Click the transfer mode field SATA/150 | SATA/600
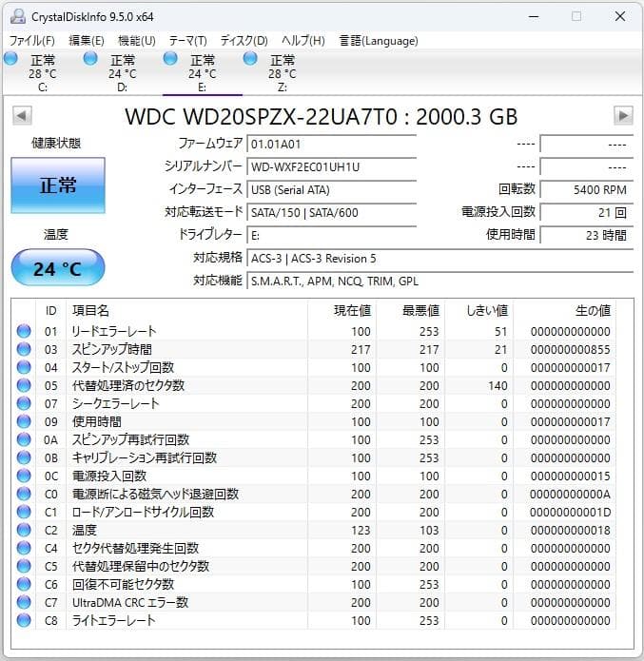 coord(331,212)
